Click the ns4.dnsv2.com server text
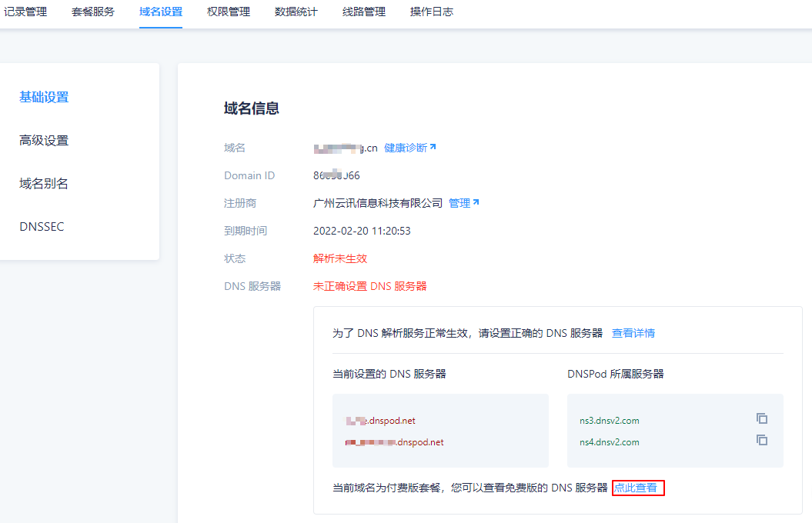 tap(610, 442)
